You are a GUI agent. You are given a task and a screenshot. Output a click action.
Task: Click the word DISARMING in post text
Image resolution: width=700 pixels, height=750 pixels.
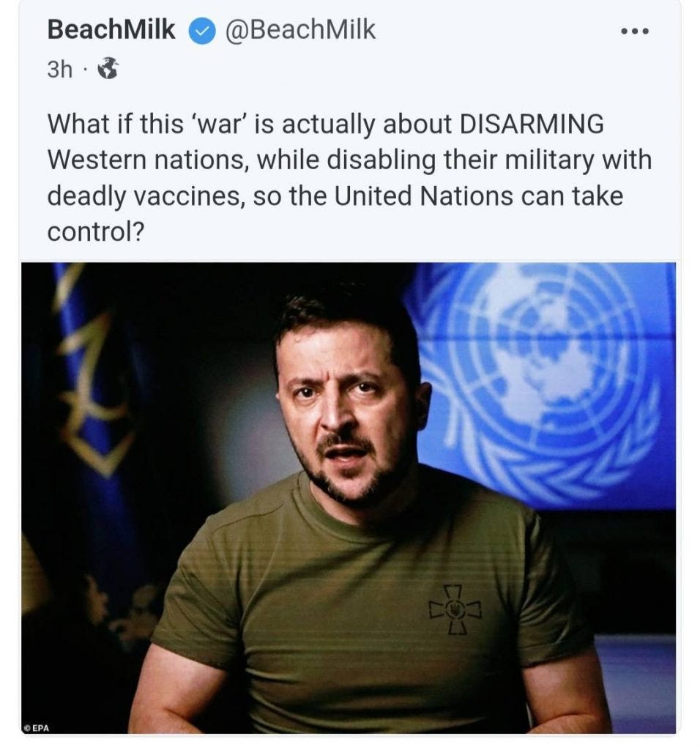click(x=531, y=124)
